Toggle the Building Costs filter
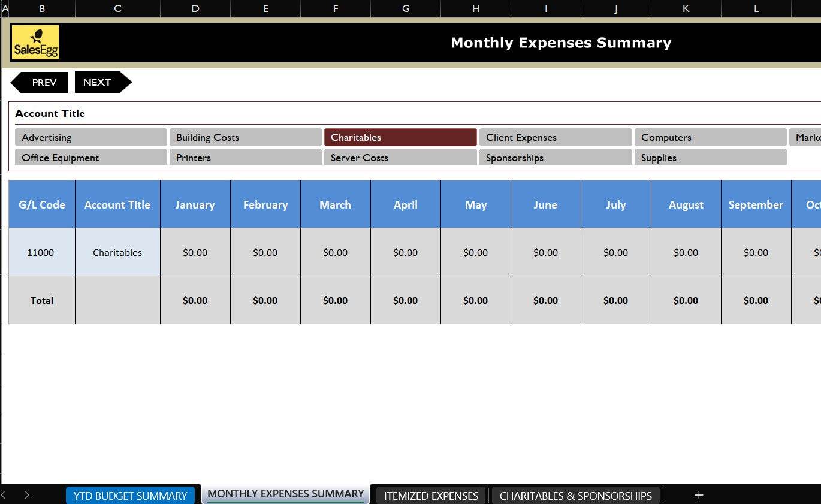This screenshot has height=504, width=821. tap(245, 137)
